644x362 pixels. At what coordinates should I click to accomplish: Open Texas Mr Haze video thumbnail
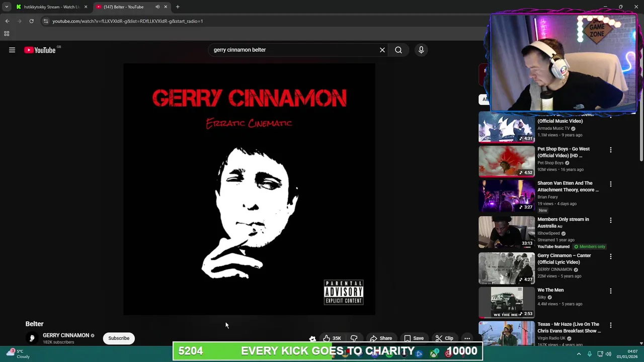tap(507, 334)
